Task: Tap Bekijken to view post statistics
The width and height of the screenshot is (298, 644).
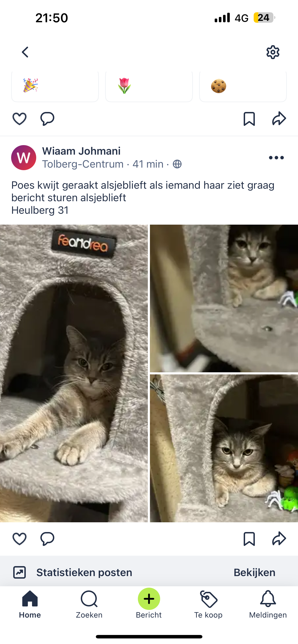Action: [254, 573]
